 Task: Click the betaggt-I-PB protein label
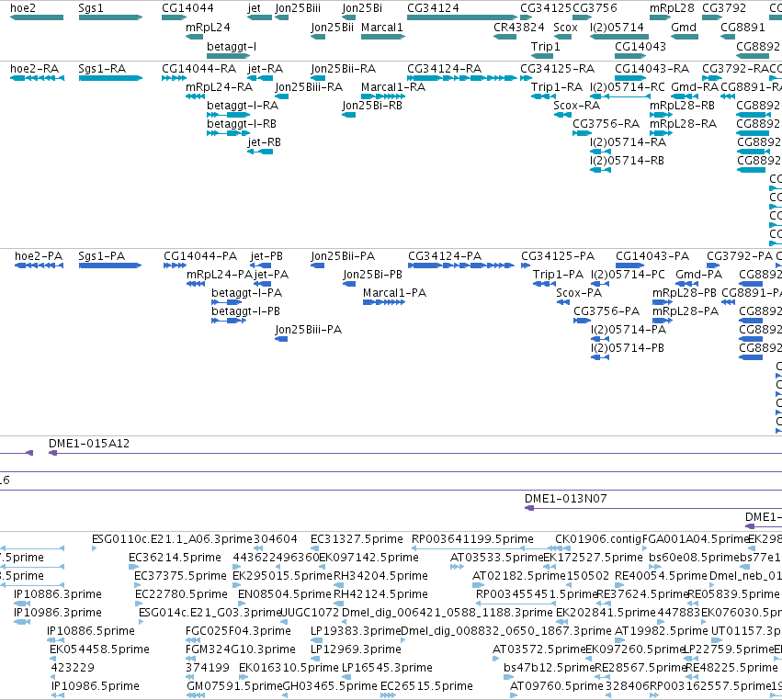click(x=246, y=311)
